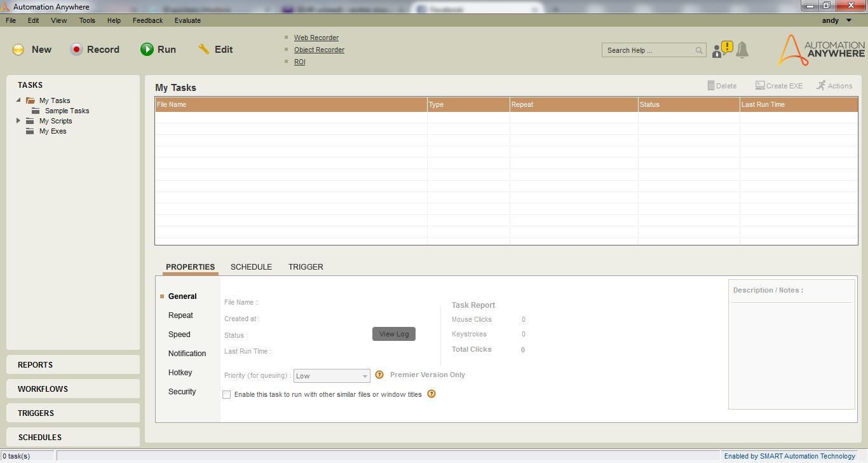This screenshot has height=463, width=868.
Task: Open the Tools menu
Action: pos(87,20)
